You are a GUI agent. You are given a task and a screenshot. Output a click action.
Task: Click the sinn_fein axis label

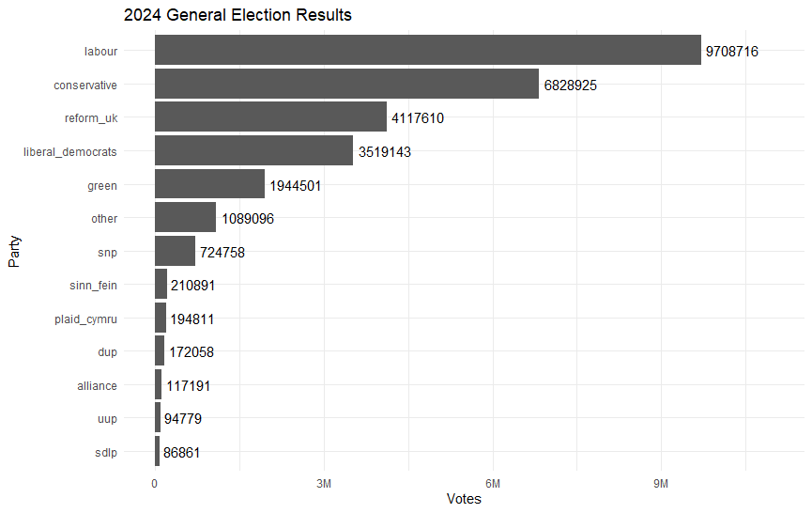tap(94, 285)
